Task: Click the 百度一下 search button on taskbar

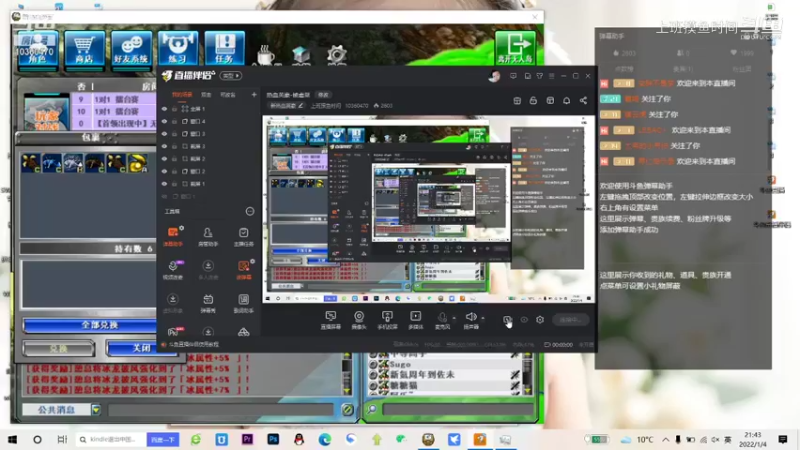Action: tap(163, 439)
